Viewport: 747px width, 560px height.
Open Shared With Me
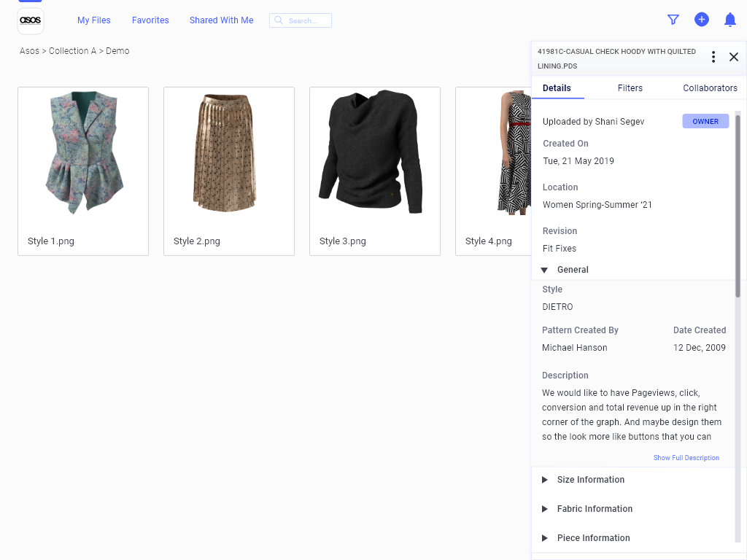point(221,20)
